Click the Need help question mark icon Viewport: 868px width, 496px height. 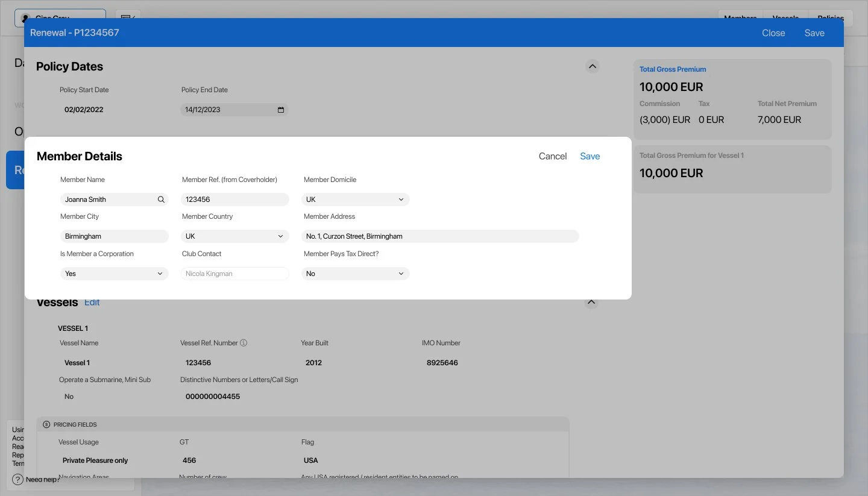point(17,480)
